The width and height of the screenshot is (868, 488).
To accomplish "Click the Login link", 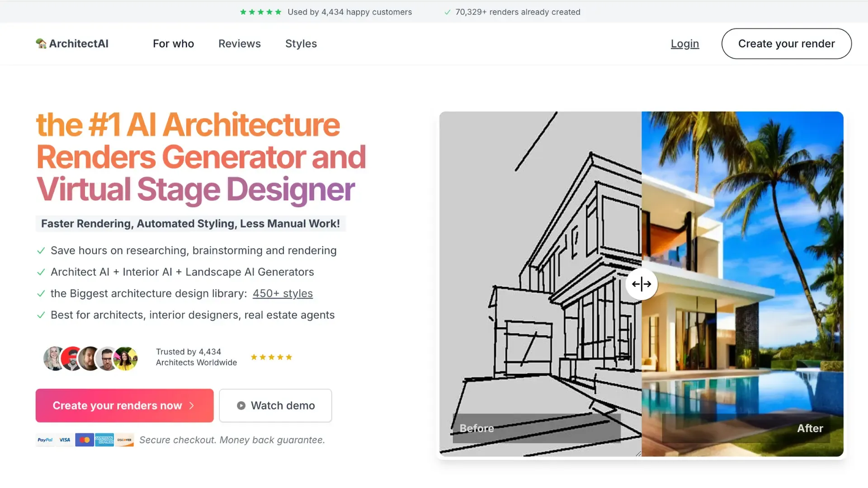I will point(685,44).
